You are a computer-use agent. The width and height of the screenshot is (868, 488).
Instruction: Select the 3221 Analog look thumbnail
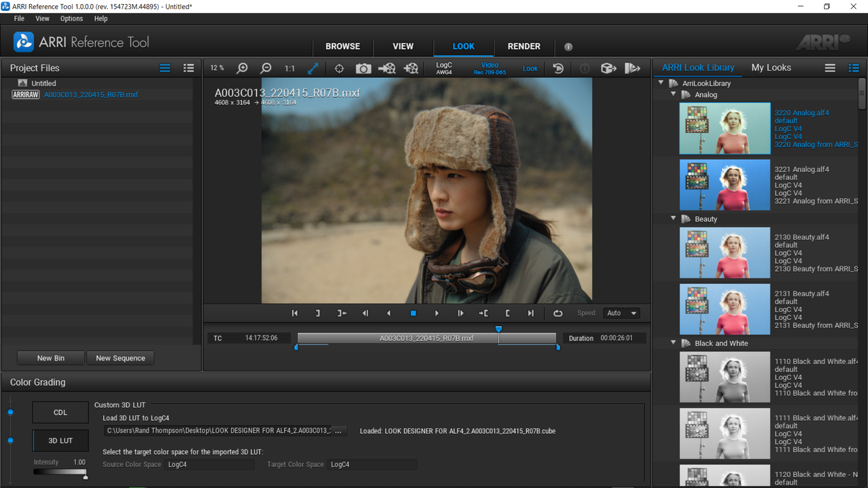(x=725, y=185)
